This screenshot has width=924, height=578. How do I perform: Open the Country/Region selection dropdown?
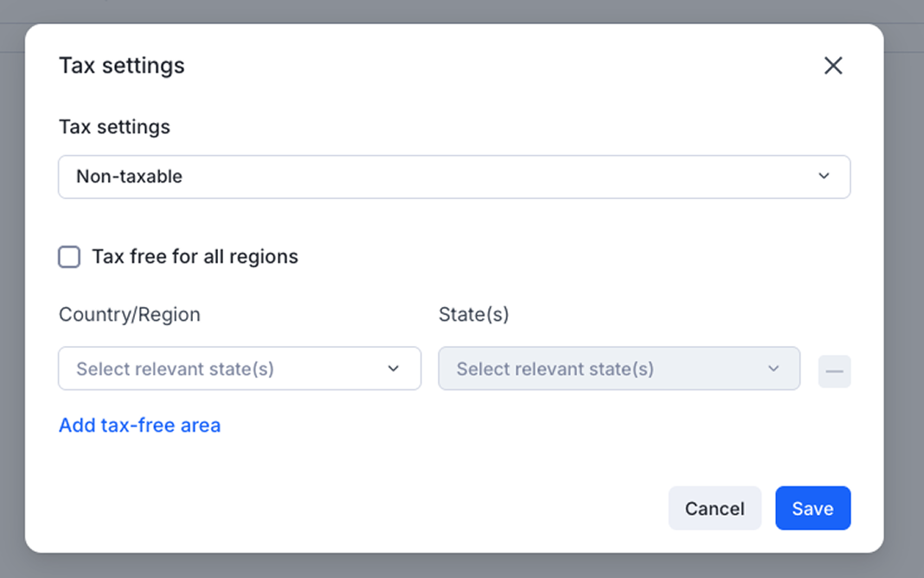(x=239, y=369)
